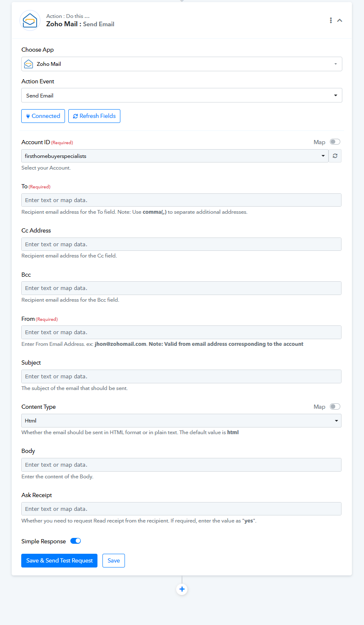Open the Content Type Html dropdown
Viewport: 364px width, 625px height.
pos(181,421)
